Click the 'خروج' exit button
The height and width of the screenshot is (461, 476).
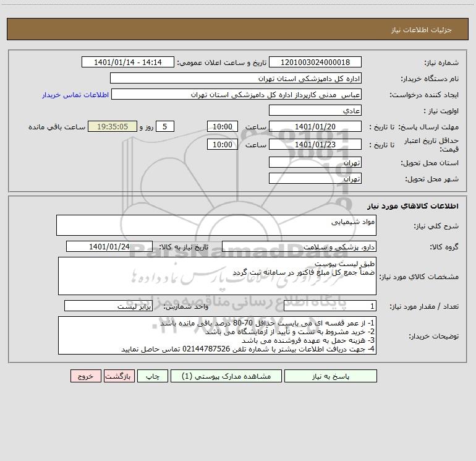(85, 376)
